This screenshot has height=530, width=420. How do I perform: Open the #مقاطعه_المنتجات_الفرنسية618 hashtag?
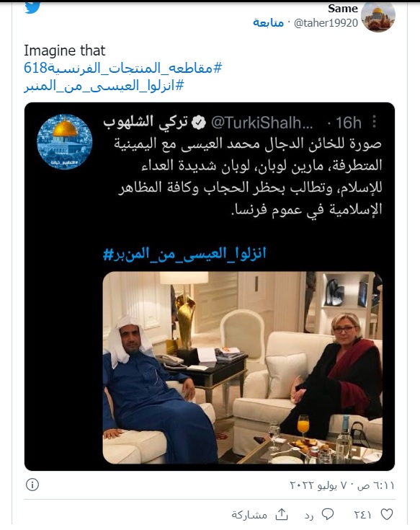point(123,69)
